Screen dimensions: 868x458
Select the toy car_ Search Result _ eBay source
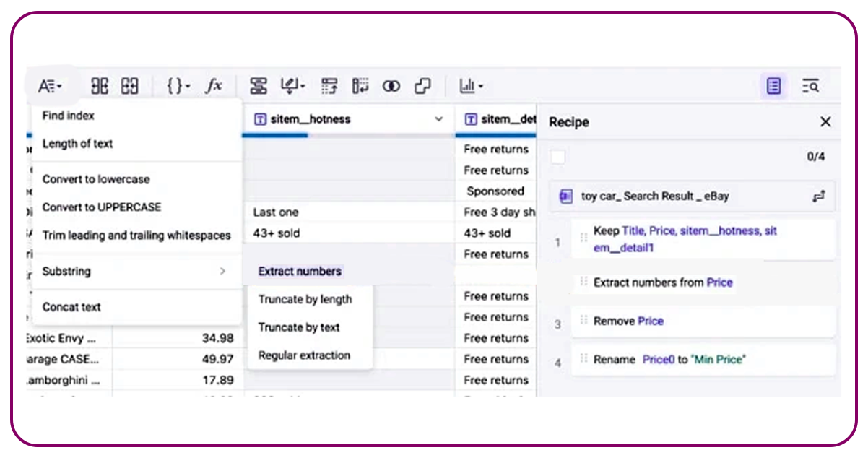click(x=693, y=196)
